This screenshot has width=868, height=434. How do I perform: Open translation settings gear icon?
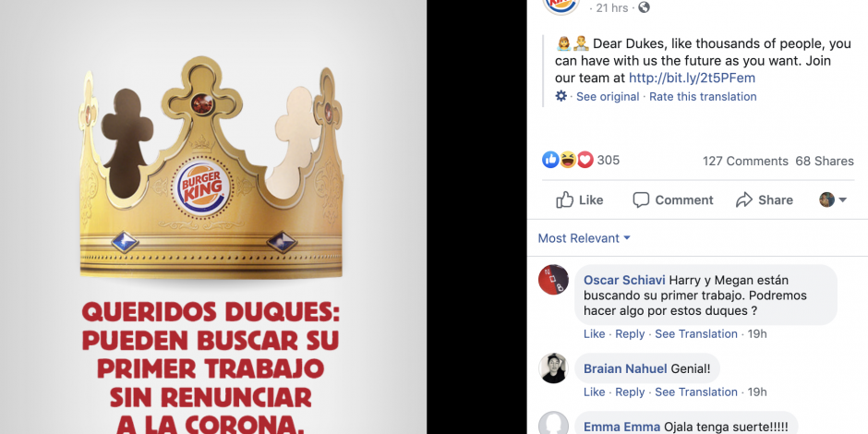561,96
